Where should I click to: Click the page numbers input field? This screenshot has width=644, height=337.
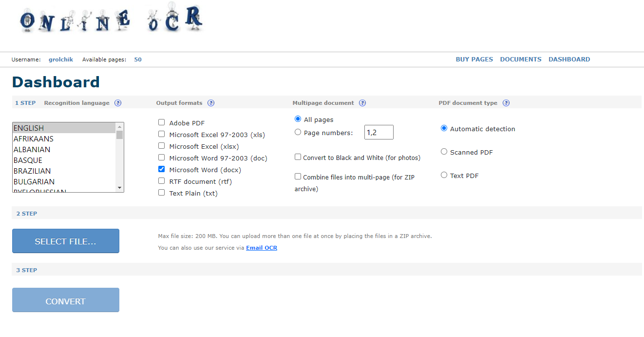pos(379,132)
